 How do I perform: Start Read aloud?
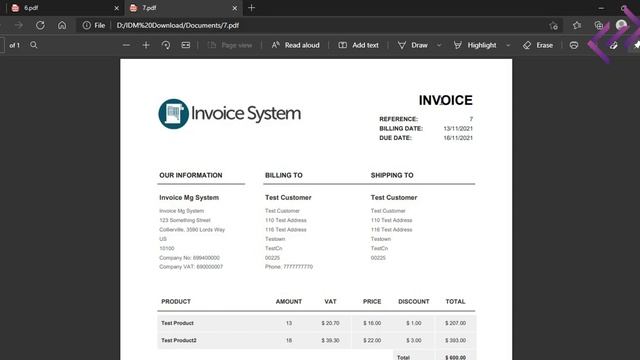(296, 45)
